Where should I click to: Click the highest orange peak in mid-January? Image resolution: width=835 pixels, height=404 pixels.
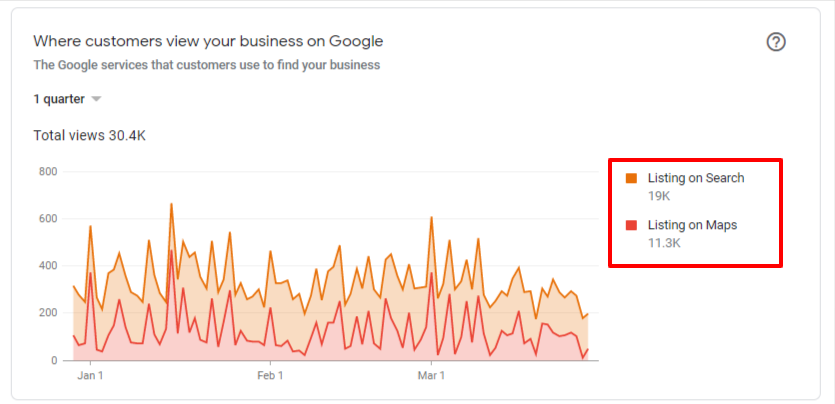(171, 204)
